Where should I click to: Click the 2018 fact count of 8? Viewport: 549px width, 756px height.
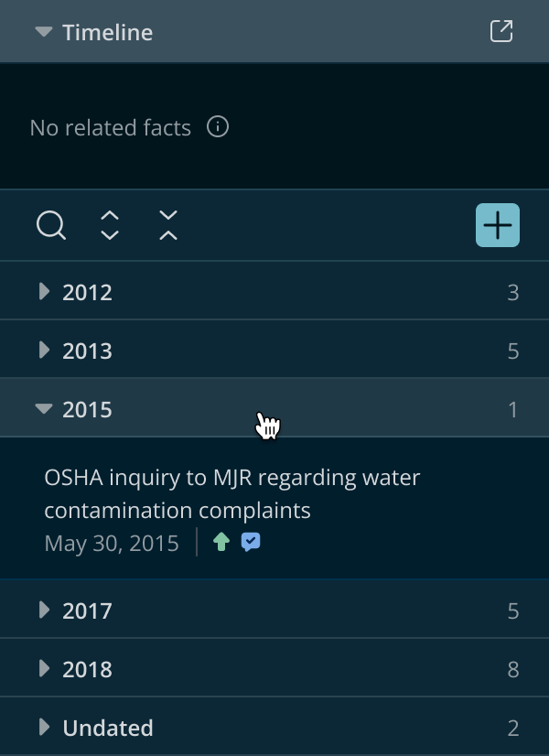pyautogui.click(x=513, y=669)
